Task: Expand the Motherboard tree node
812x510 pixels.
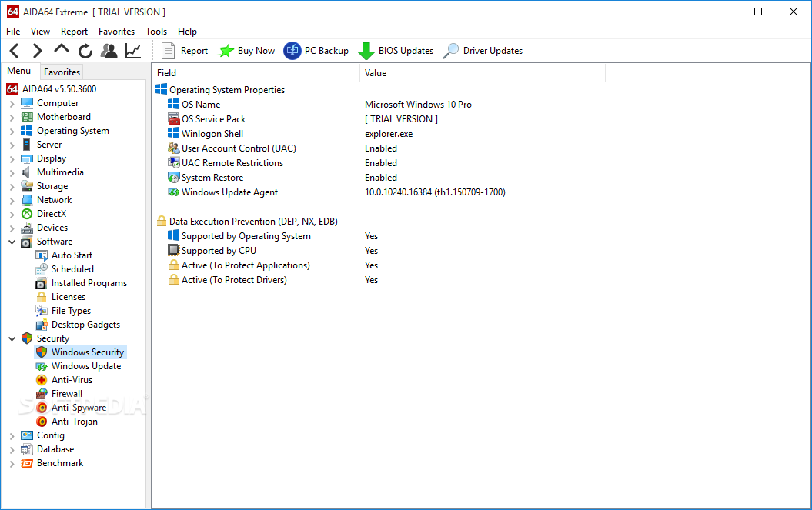Action: pyautogui.click(x=12, y=118)
